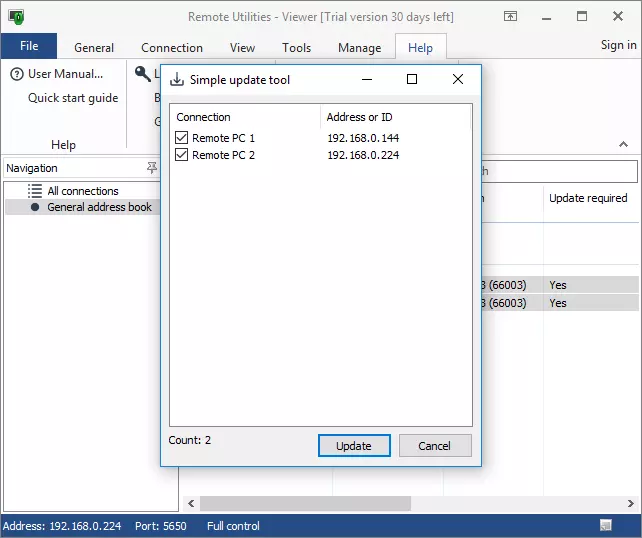Close the Simple update tool dialog
The height and width of the screenshot is (538, 642).
click(x=458, y=79)
